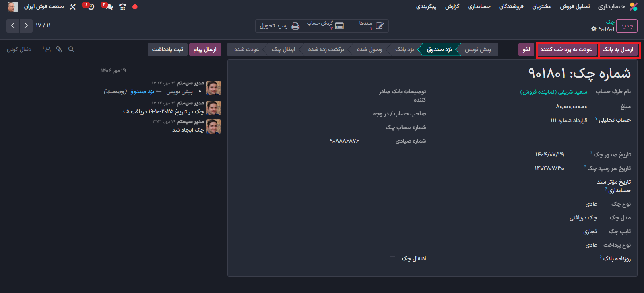Click the رسید تحویل print button
Screen dimensions: 644x293
(279, 26)
